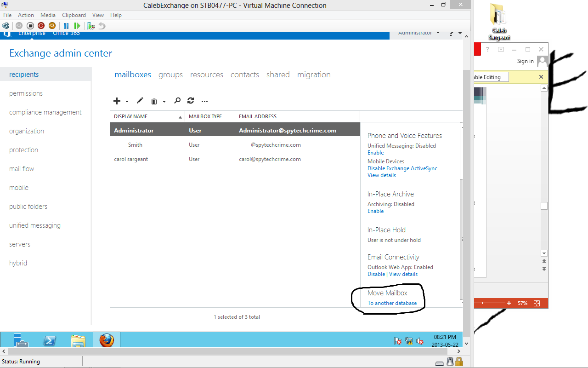
Task: Click Enable under Unified Messaging
Action: click(376, 153)
